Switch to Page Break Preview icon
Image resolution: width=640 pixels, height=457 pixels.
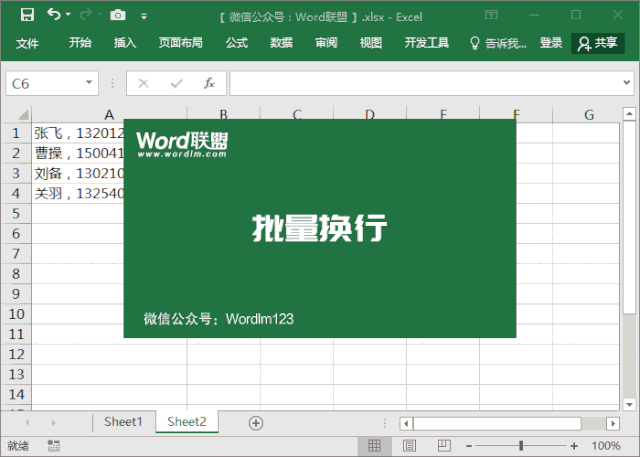point(444,446)
